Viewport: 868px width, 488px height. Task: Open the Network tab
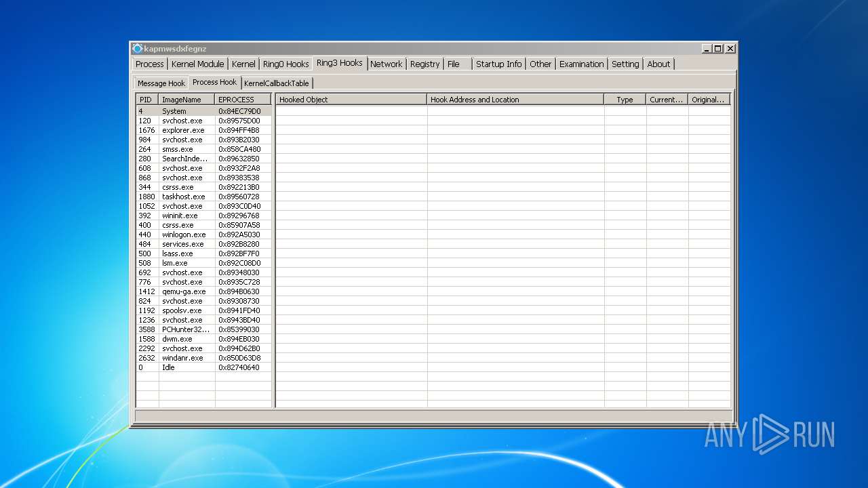pyautogui.click(x=387, y=64)
